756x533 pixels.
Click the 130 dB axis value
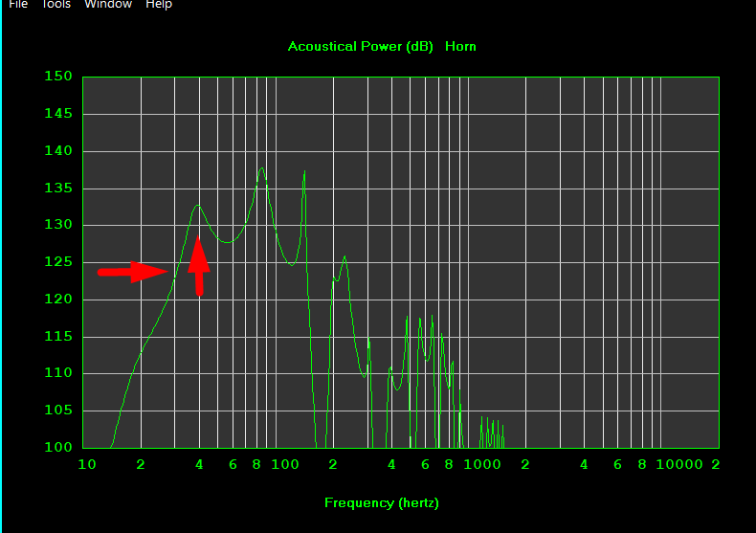coord(58,224)
